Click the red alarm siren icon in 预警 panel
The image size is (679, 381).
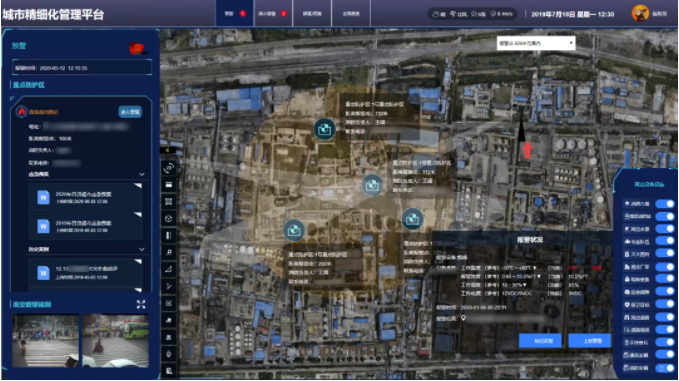[137, 48]
